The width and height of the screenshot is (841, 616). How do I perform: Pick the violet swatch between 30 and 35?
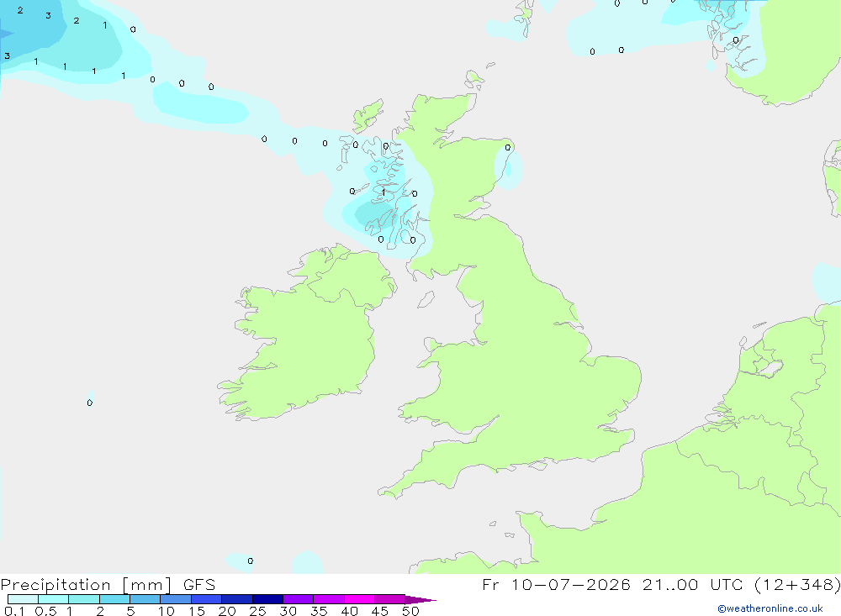(x=298, y=599)
